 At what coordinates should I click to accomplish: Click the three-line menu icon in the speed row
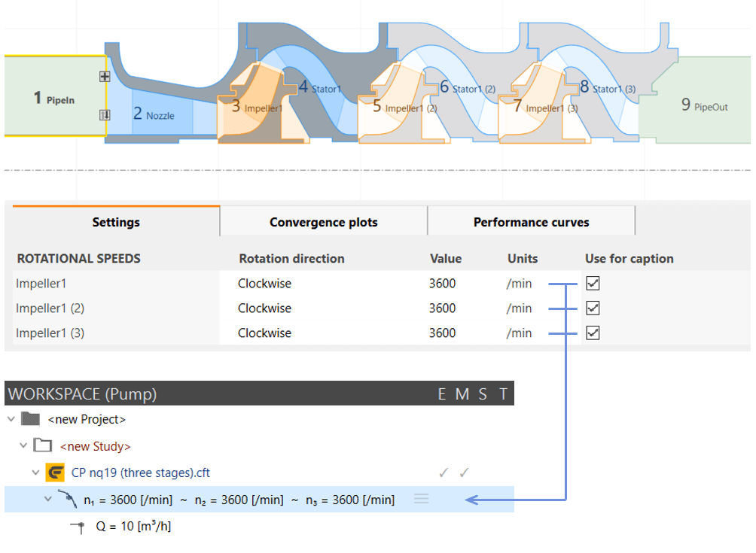[422, 499]
